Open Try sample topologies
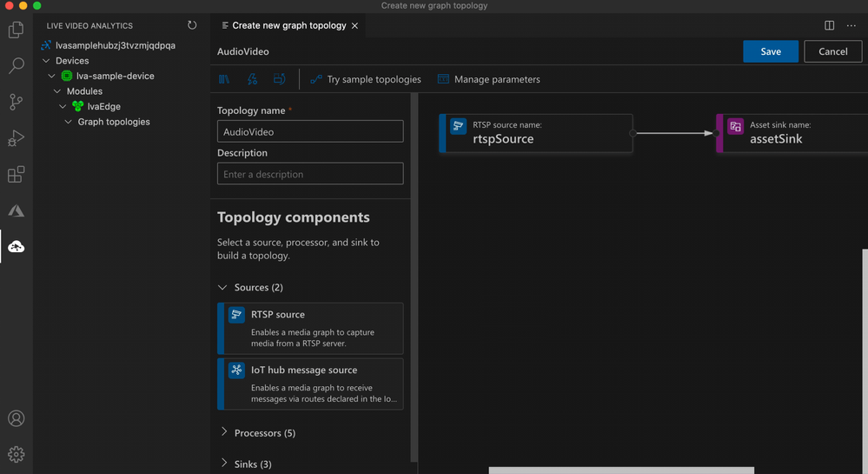 coord(366,79)
